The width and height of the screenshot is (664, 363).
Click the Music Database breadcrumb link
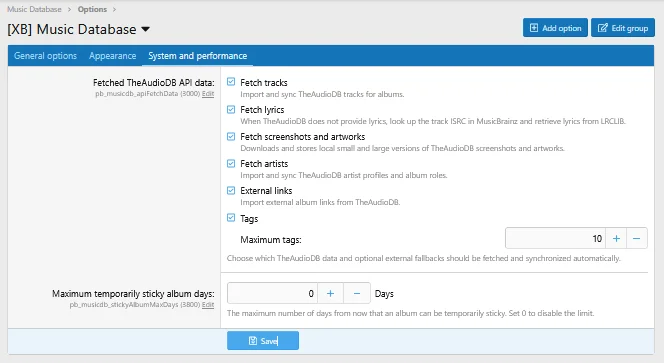34,9
